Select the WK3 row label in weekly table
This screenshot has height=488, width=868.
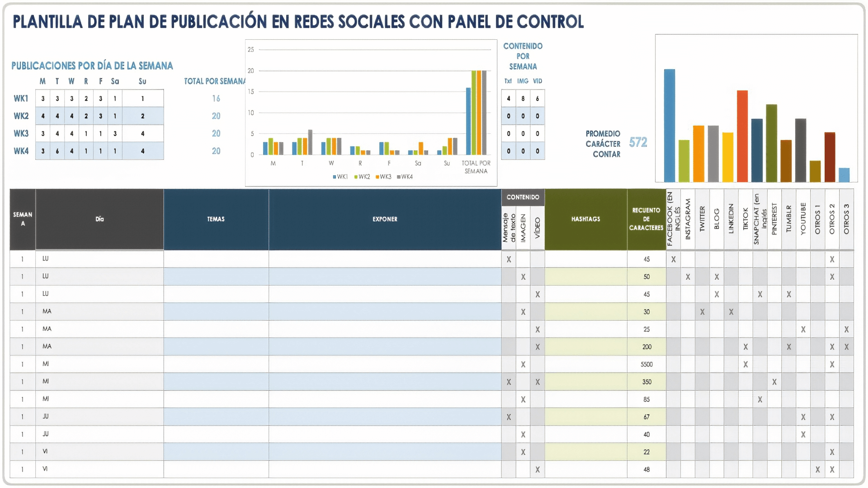pos(21,134)
